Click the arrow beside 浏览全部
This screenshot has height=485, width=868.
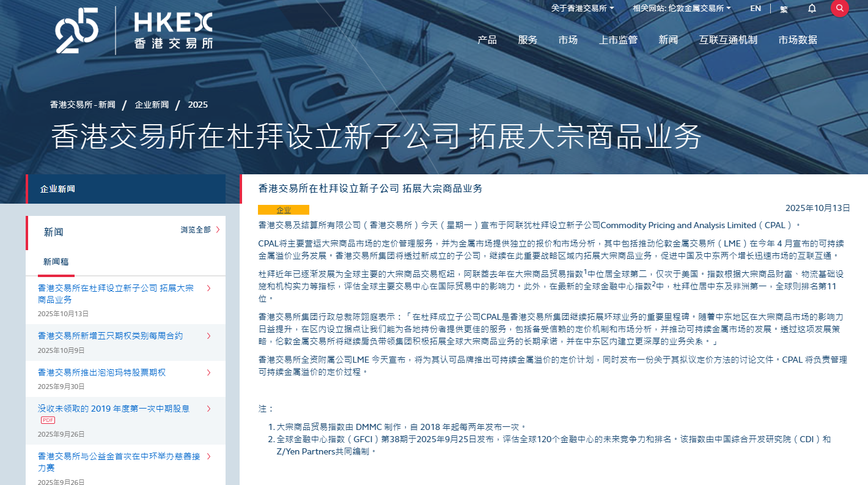(x=218, y=230)
